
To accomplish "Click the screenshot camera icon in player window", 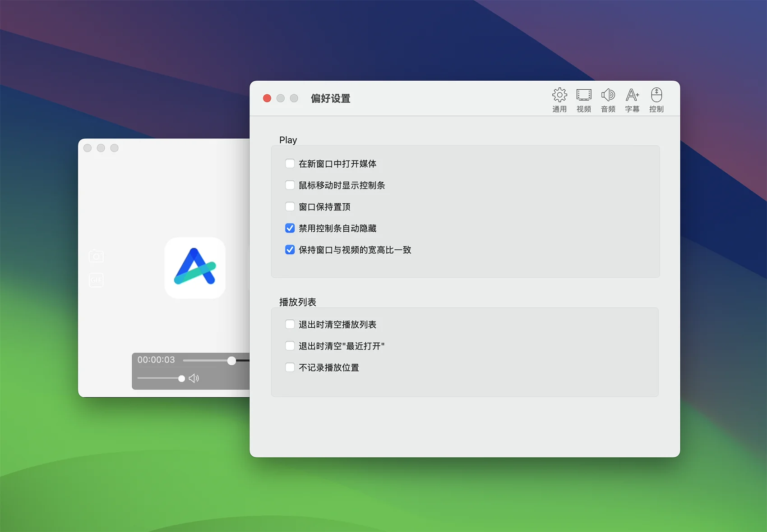I will (96, 256).
